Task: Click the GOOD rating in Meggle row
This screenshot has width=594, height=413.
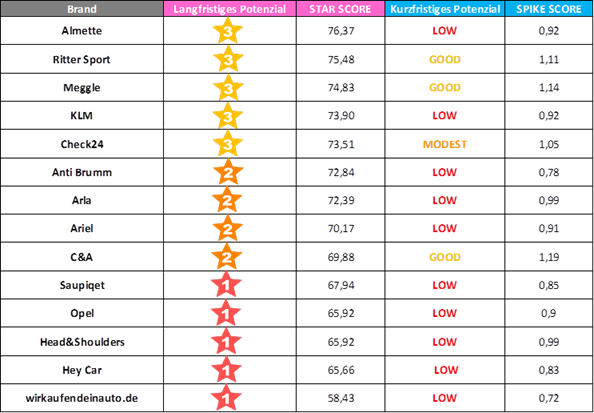Action: [x=445, y=88]
